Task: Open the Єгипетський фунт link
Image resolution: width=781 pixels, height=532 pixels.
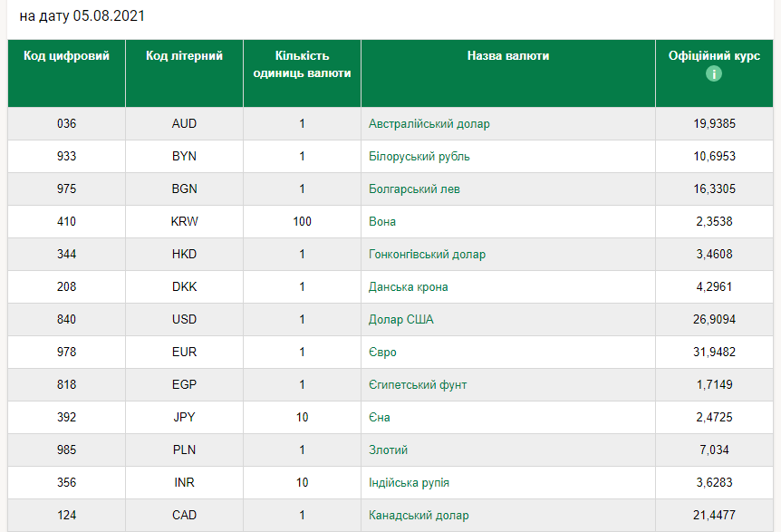Action: tap(418, 385)
